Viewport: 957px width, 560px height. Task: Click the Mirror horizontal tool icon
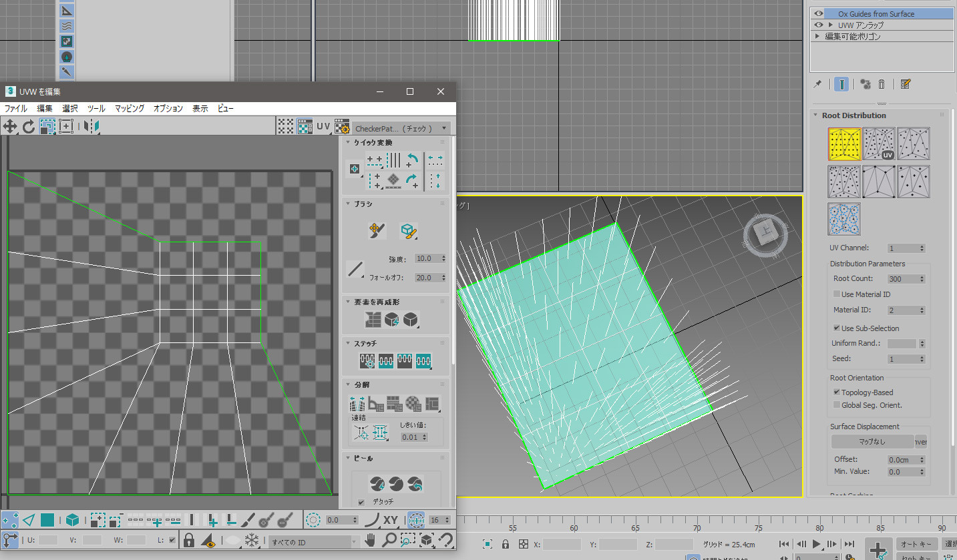point(92,126)
